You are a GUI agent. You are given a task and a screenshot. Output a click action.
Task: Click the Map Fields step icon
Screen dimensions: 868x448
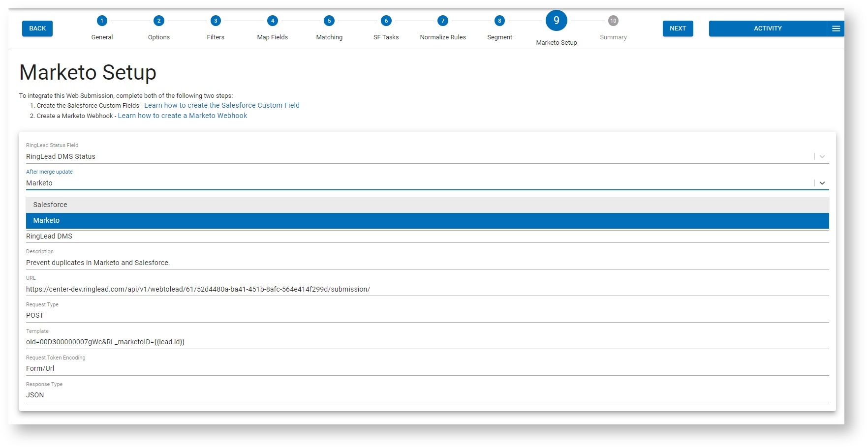(x=272, y=21)
